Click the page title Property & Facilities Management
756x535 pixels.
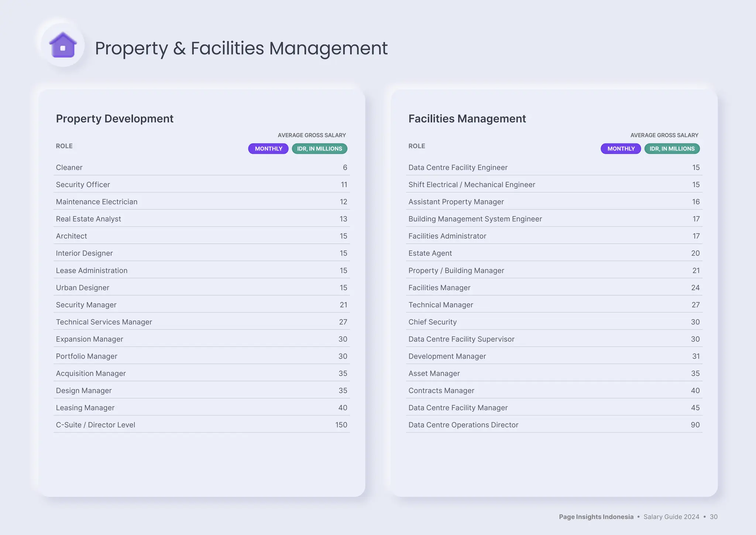tap(241, 48)
